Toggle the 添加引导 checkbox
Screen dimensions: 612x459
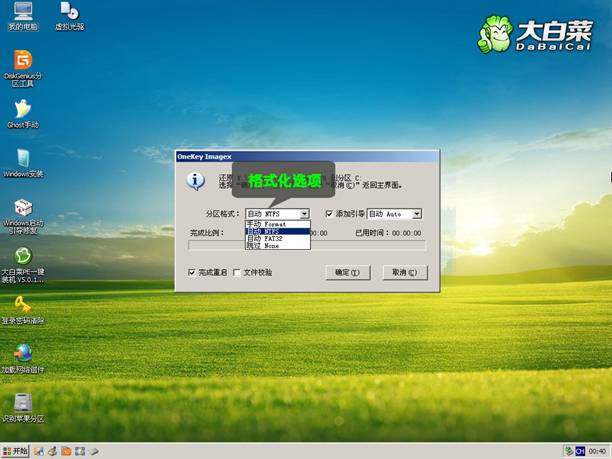click(x=329, y=214)
